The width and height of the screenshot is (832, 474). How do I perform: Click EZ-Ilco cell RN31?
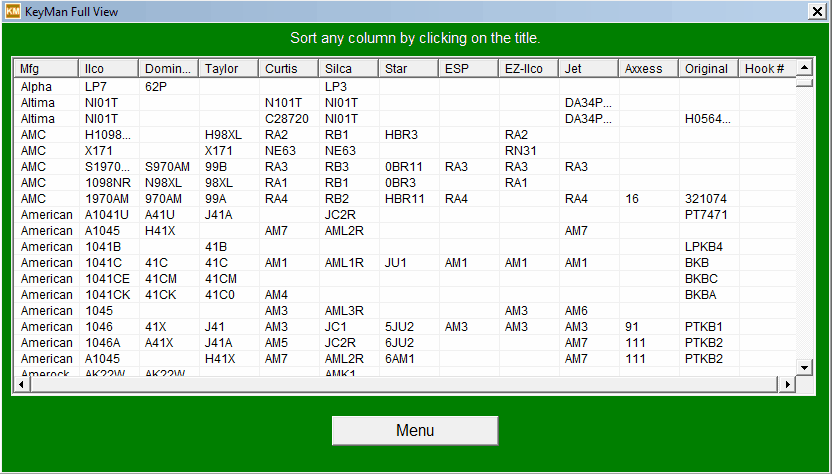point(521,151)
